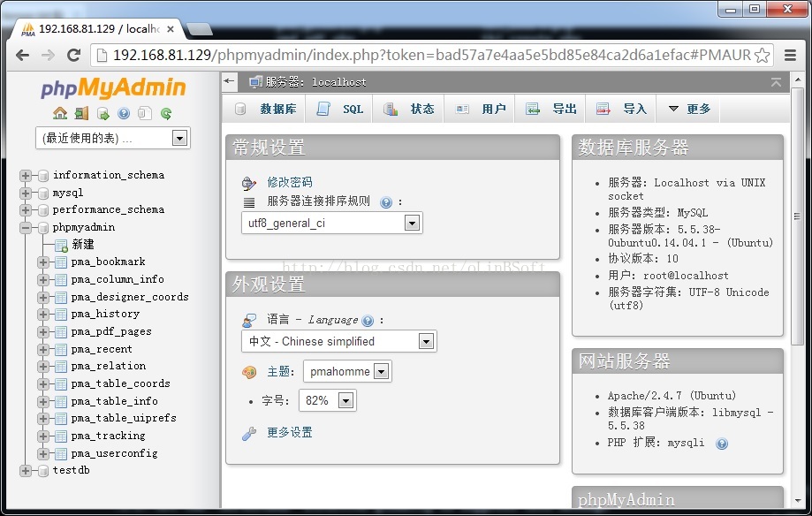The image size is (812, 516).
Task: Reload the page in browser
Action: click(x=74, y=55)
